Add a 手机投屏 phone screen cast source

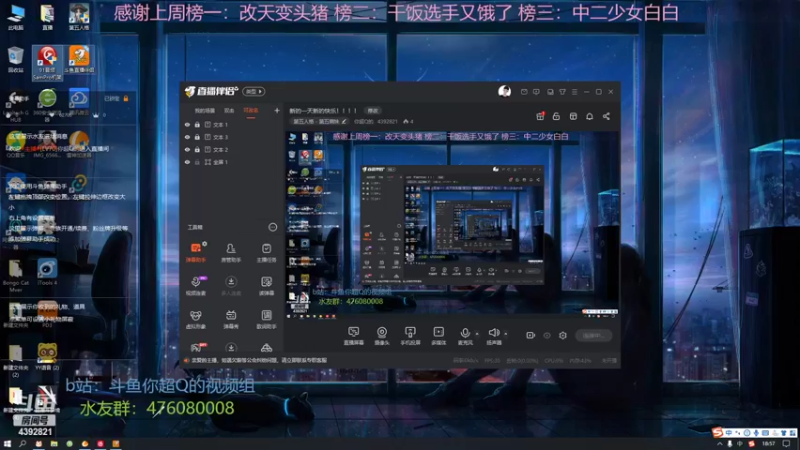410,336
